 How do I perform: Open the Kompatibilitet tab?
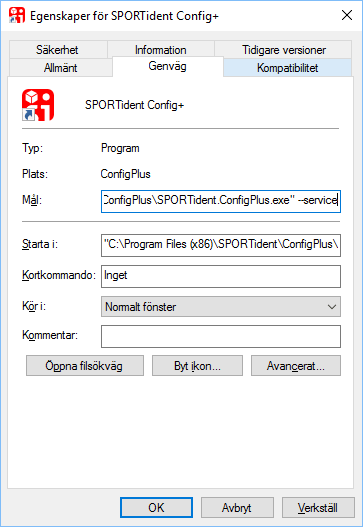287,68
